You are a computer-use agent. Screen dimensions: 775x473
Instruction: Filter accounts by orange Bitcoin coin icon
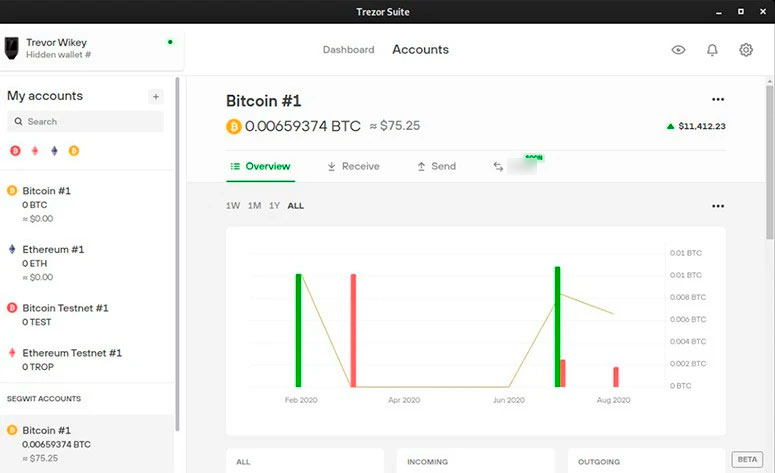coord(73,151)
